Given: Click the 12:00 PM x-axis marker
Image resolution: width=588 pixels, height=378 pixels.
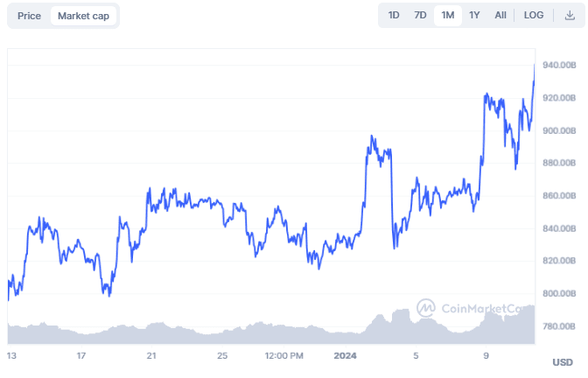Looking at the screenshot, I should coord(284,356).
